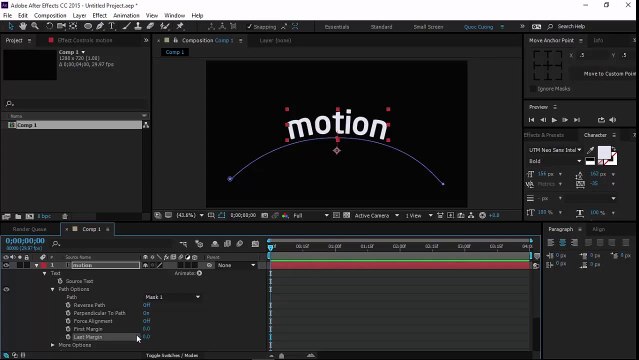Click the Animate add button

pos(199,273)
